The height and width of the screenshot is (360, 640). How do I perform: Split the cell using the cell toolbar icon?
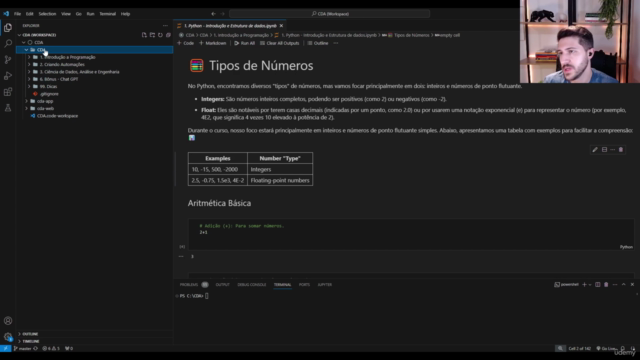[x=604, y=150]
